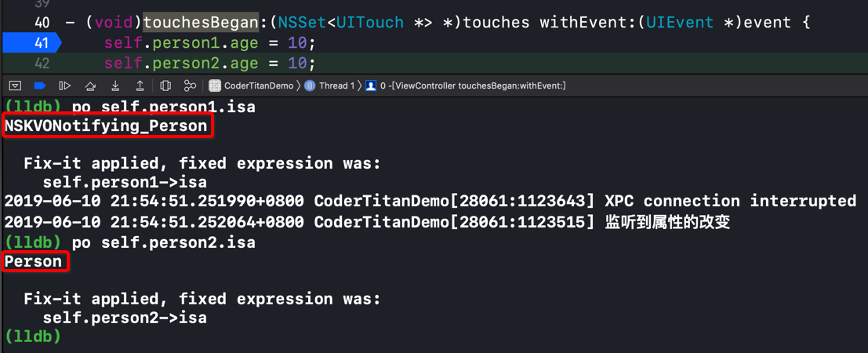Viewport: 868px width, 353px height.
Task: Click the touchesBegan method name in code
Action: 201,22
